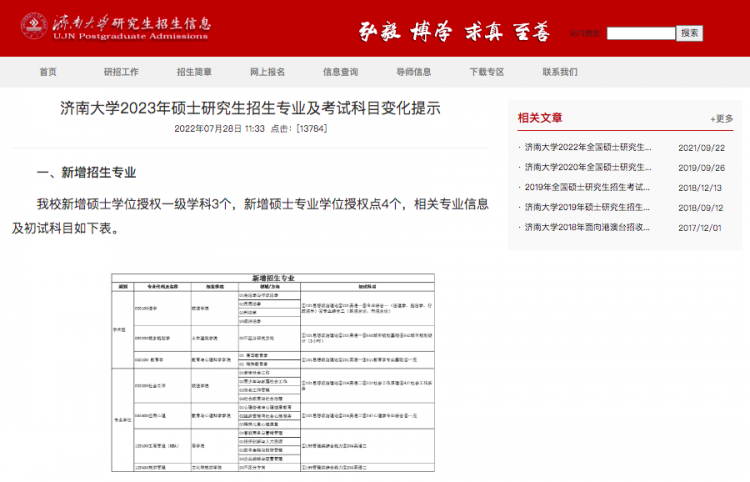Click the heading 一、新增招生专业
This screenshot has width=750, height=482.
[87, 173]
